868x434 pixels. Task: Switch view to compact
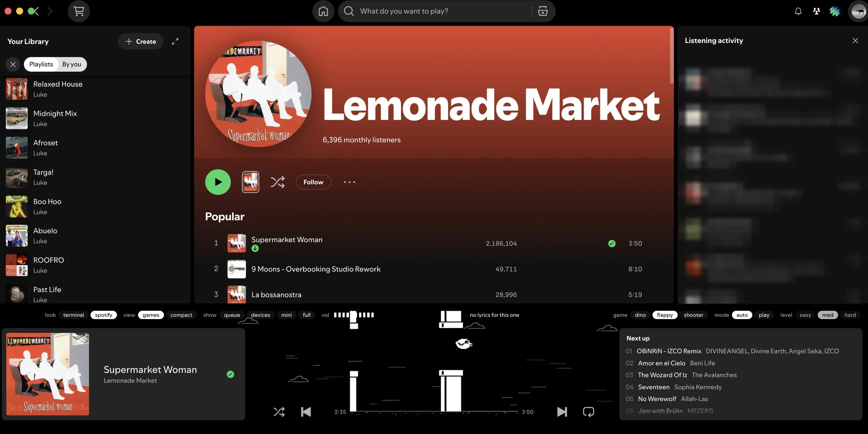coord(181,315)
